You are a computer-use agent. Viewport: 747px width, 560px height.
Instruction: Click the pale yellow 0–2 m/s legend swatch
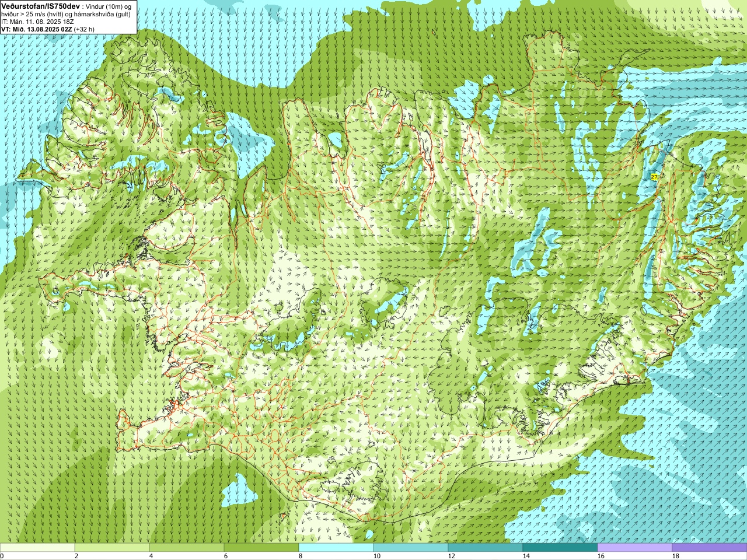(37, 548)
